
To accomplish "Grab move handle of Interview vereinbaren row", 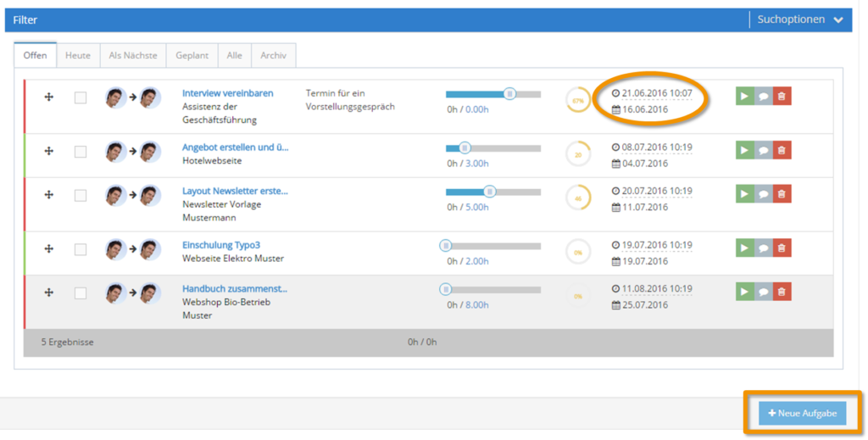I will tap(48, 97).
